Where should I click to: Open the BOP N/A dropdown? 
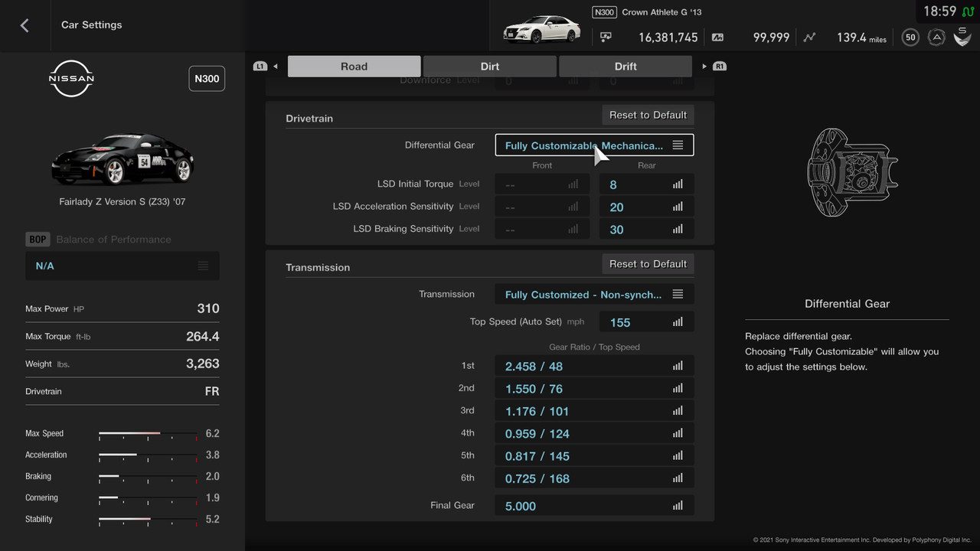click(122, 266)
